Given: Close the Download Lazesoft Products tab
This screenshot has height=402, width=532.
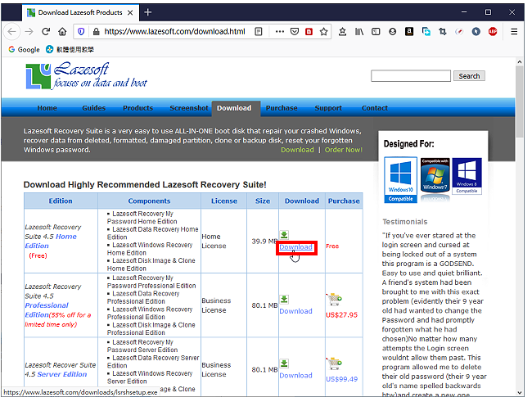Looking at the screenshot, I should [130, 12].
